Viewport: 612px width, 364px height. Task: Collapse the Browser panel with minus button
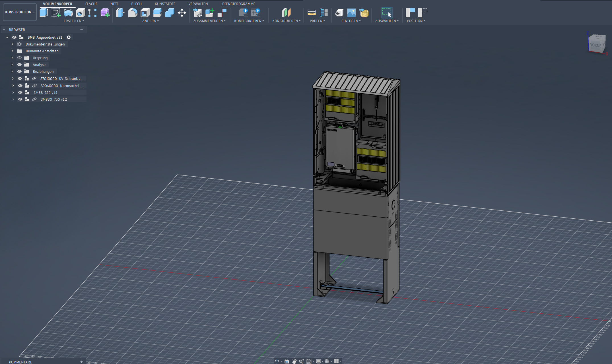[x=82, y=29]
